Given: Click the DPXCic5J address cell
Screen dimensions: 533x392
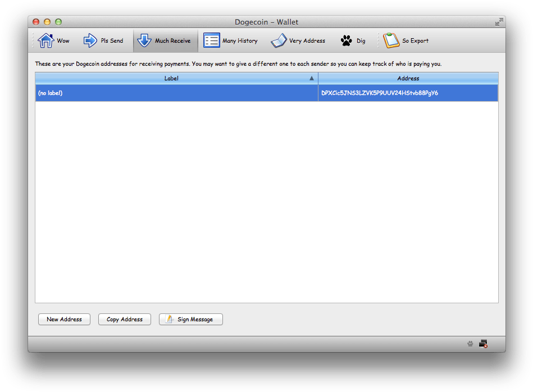Looking at the screenshot, I should click(x=380, y=93).
